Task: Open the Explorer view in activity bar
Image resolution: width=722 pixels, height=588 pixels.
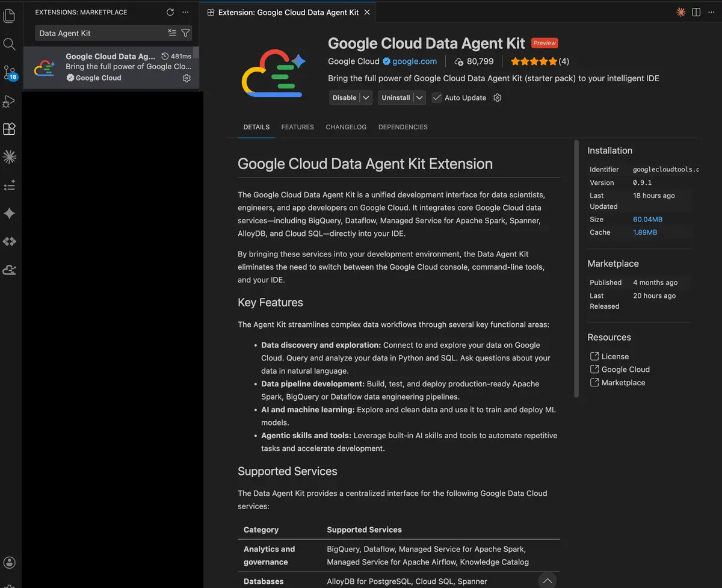Action: click(9, 16)
